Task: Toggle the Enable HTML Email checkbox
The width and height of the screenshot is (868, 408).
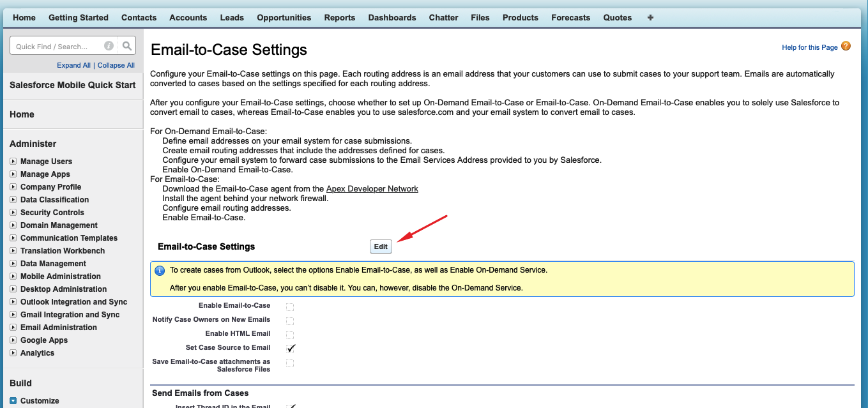Action: click(290, 335)
